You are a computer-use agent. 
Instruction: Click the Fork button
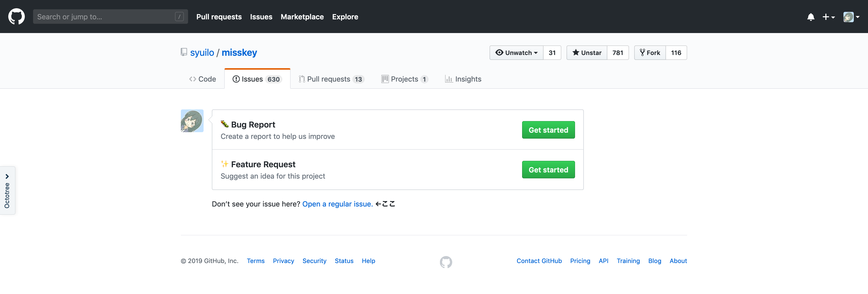(x=650, y=53)
